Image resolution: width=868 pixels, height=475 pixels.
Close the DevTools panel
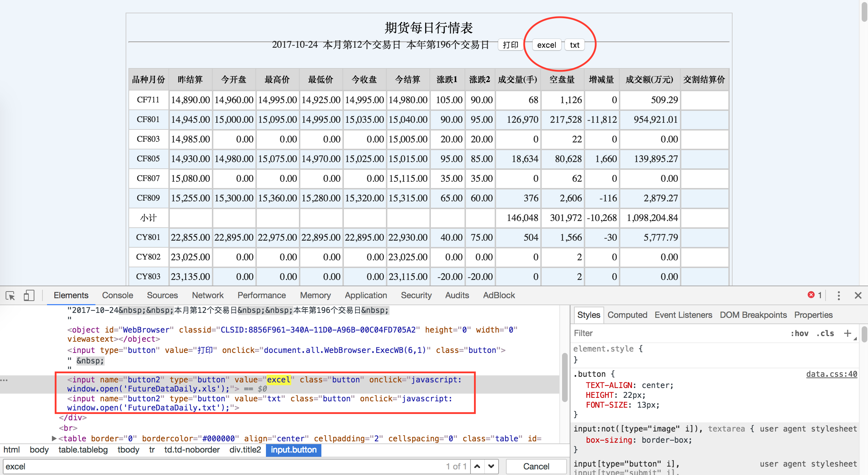(858, 295)
